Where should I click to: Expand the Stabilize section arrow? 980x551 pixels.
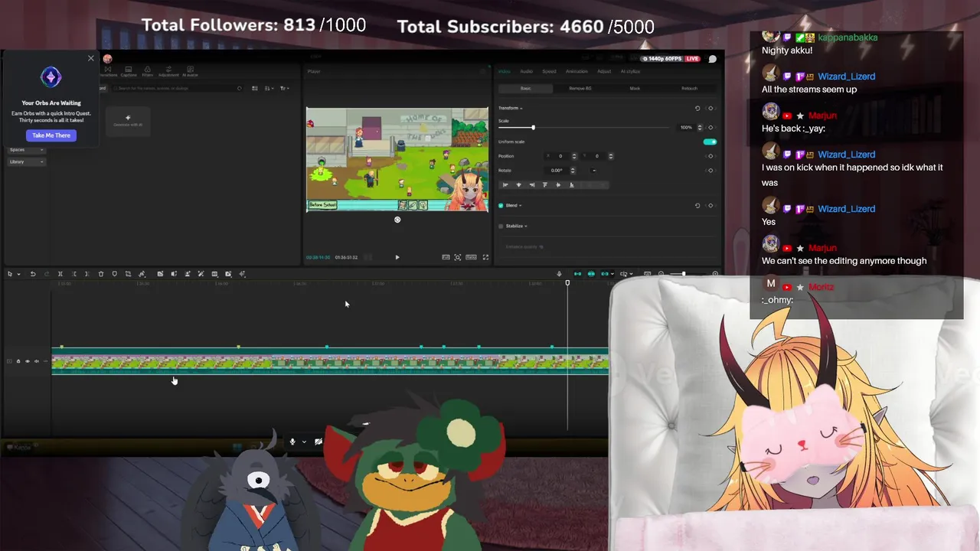(x=526, y=227)
